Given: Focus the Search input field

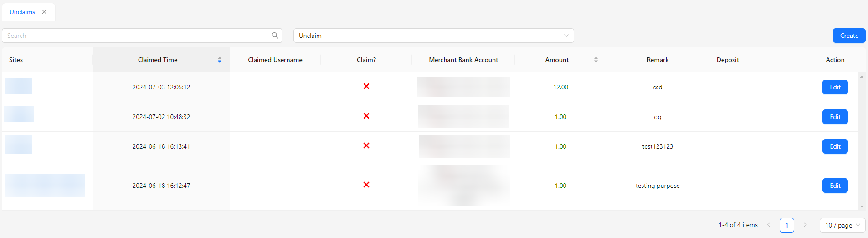Looking at the screenshot, I should tap(135, 36).
